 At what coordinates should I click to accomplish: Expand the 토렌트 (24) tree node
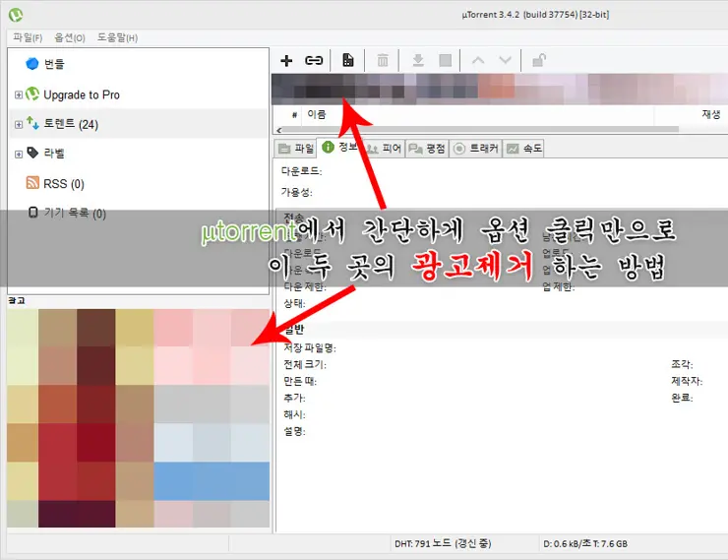[x=18, y=125]
